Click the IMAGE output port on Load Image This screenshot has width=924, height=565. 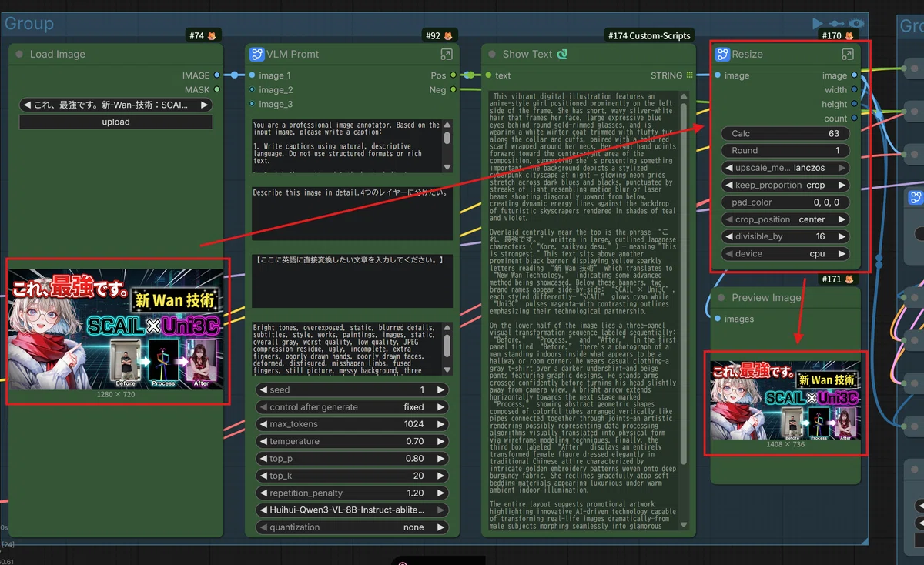click(217, 75)
